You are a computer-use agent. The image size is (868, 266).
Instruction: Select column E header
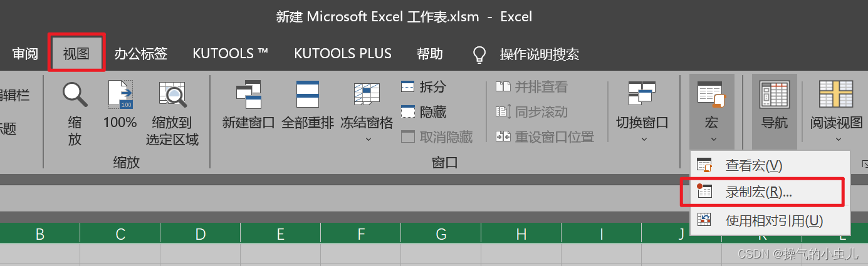pos(281,234)
